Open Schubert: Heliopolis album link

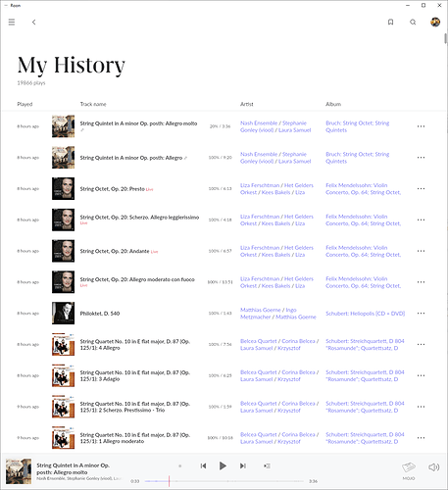[x=365, y=314]
